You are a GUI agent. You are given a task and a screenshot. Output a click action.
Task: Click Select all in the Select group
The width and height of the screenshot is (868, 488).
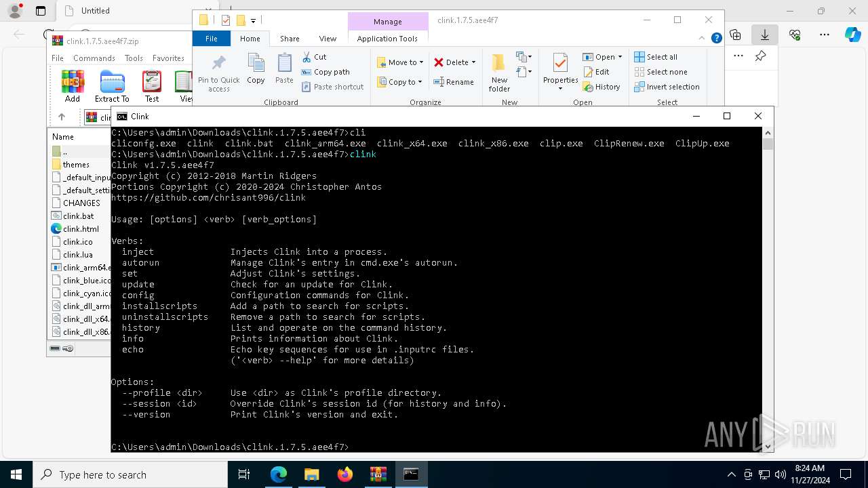pyautogui.click(x=656, y=57)
